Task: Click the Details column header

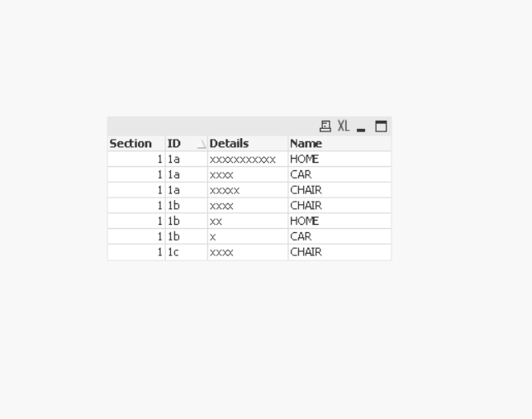Action: pyautogui.click(x=229, y=144)
